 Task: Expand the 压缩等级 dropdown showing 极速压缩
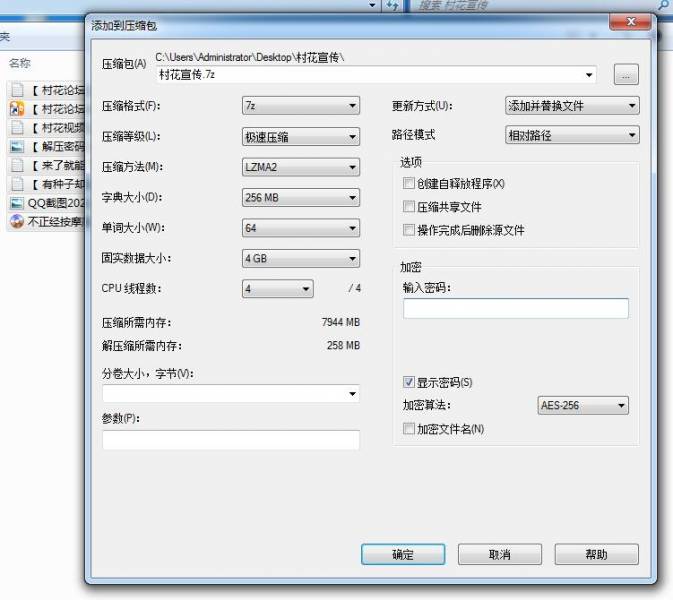pos(301,137)
